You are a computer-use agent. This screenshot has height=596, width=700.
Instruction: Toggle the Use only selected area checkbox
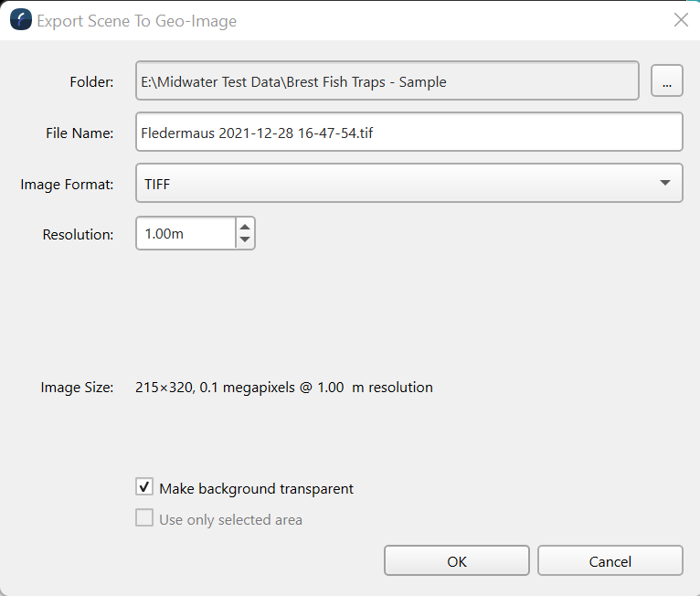pos(144,519)
